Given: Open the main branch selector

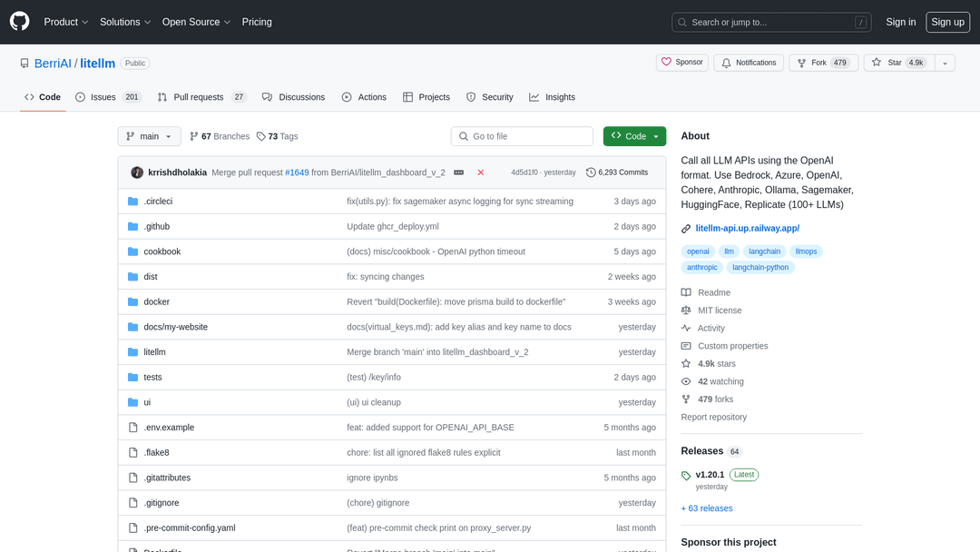Looking at the screenshot, I should click(x=148, y=136).
